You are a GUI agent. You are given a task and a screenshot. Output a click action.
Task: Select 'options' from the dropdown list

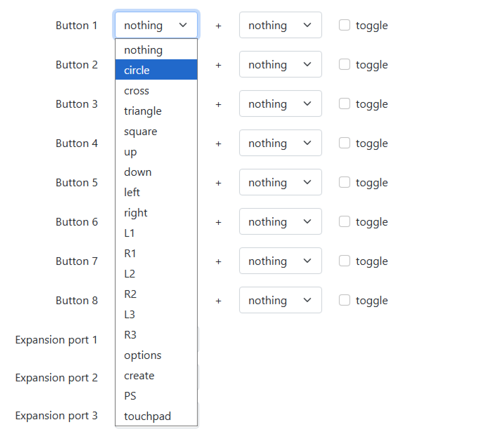coord(156,355)
